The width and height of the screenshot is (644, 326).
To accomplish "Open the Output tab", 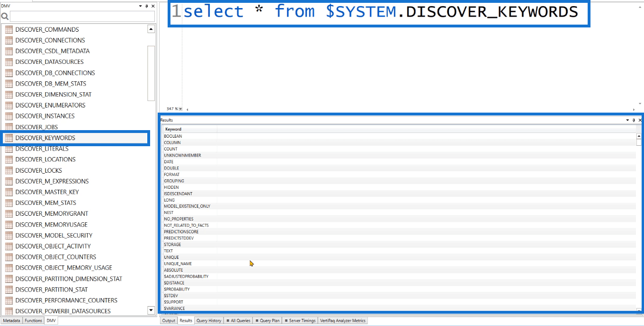I will click(169, 321).
